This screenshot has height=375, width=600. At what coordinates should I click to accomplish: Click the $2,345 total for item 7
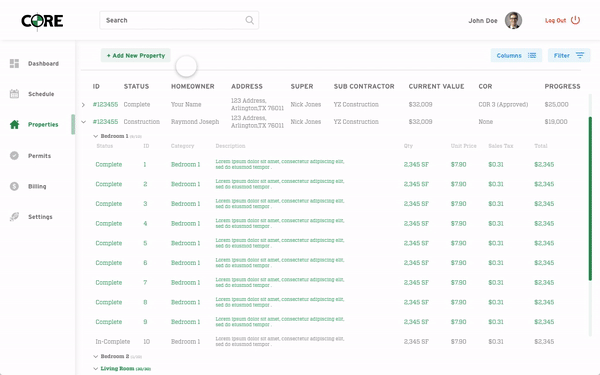[x=544, y=283]
